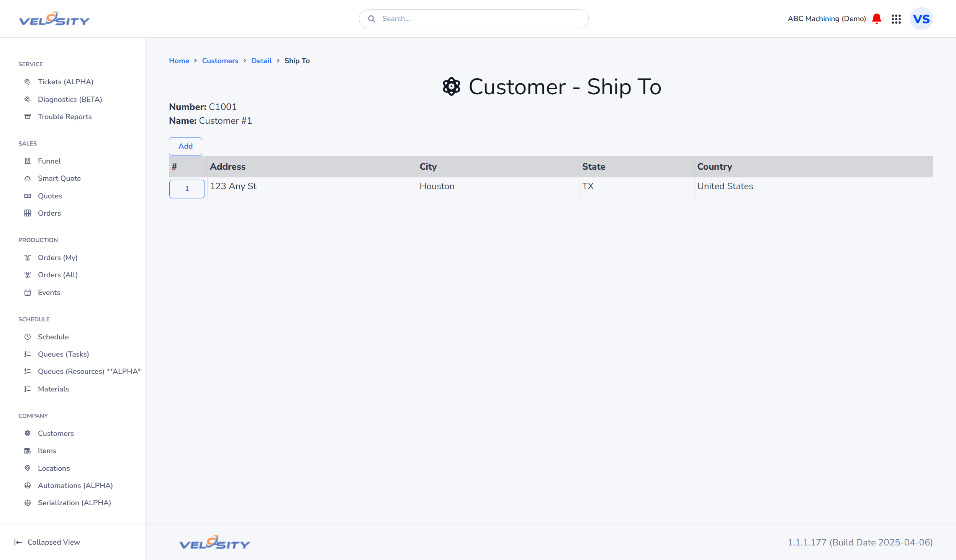Click the 'Houston' city cell
The width and height of the screenshot is (956, 560).
tap(498, 189)
